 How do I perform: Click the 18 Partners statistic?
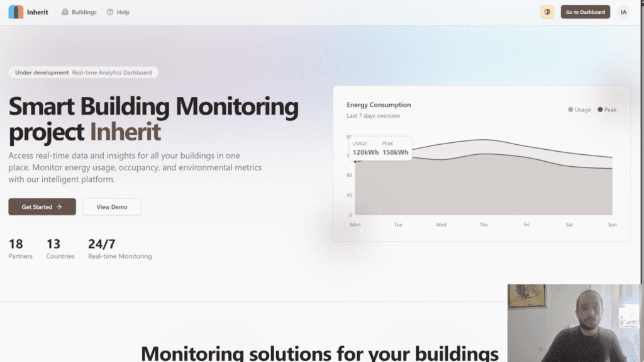click(20, 249)
